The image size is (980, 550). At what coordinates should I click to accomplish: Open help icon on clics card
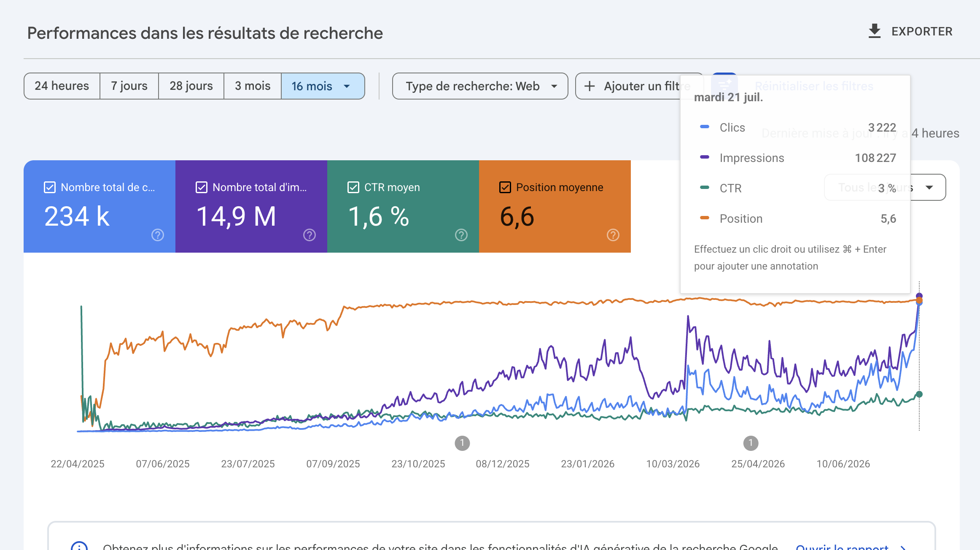(158, 235)
